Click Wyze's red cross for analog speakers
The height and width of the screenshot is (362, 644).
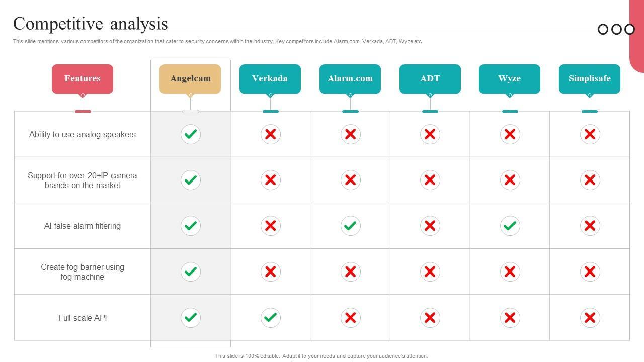pyautogui.click(x=510, y=134)
